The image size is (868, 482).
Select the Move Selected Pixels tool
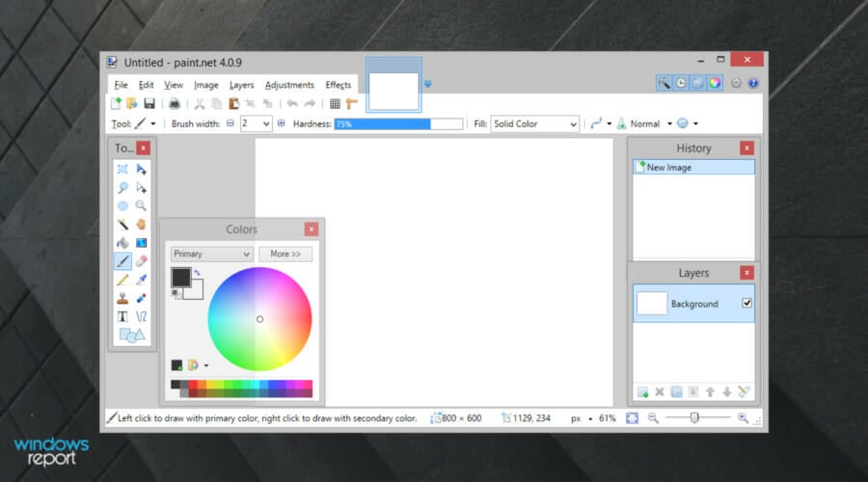tap(141, 170)
